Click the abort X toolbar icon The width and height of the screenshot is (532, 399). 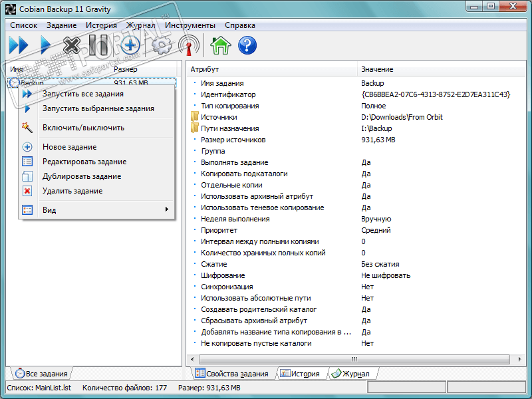tap(72, 45)
